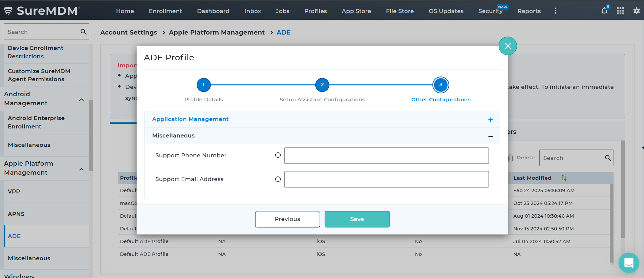Viewport: 644px width, 278px height.
Task: Click the sidebar search magnifier icon
Action: (83, 32)
